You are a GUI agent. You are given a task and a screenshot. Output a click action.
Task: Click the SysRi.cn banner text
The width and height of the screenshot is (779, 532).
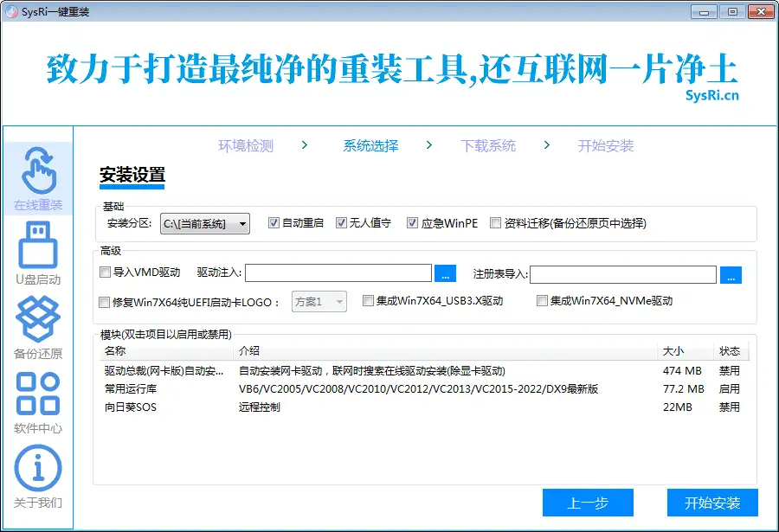click(712, 95)
